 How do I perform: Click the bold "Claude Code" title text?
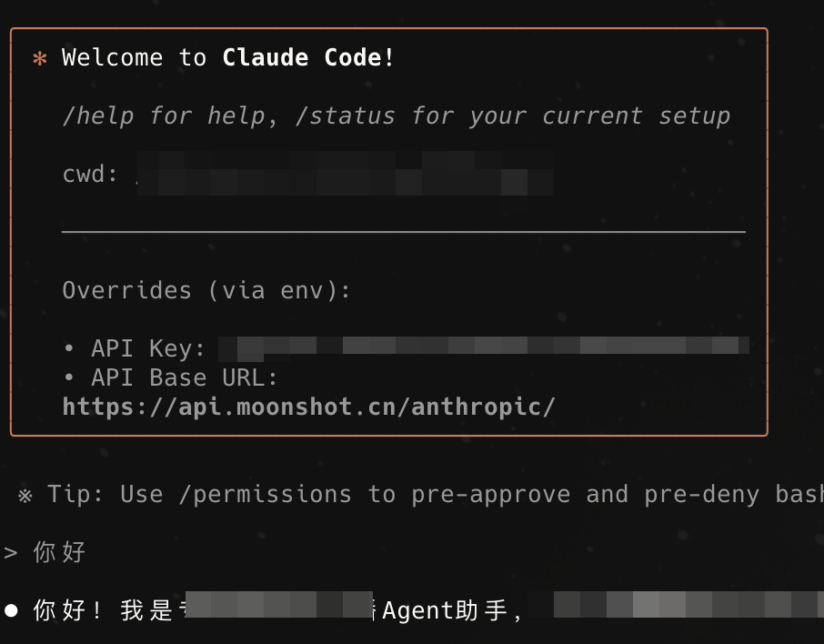[x=301, y=58]
